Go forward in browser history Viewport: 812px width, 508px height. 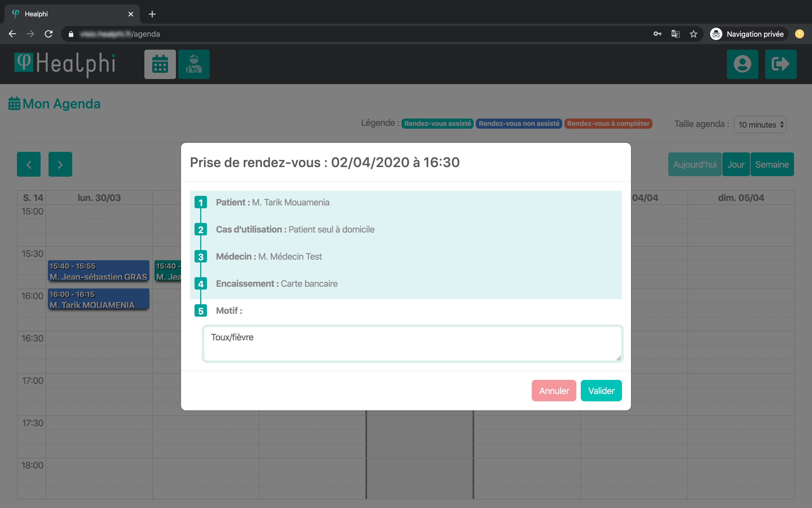(30, 34)
